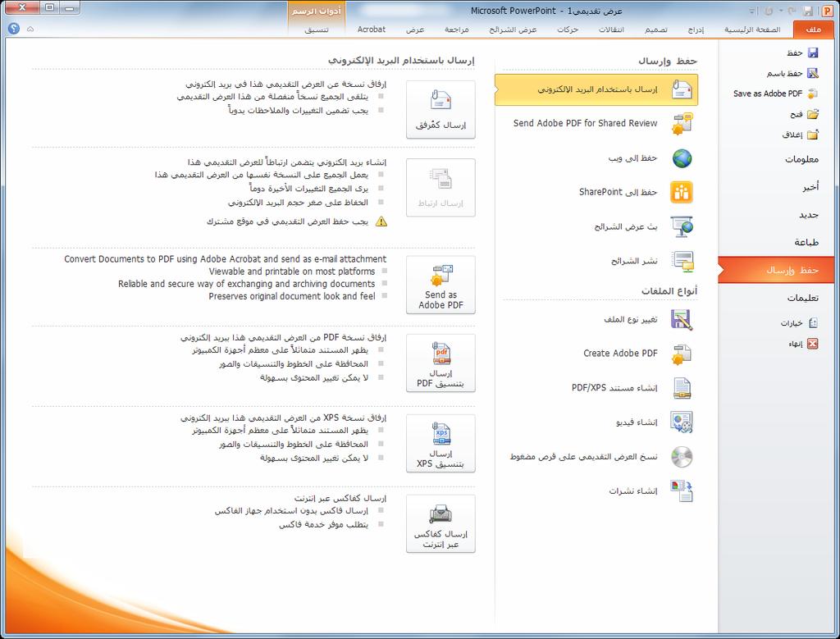
Task: Click 'Convert Documents to PDF using Adobe Acrobat' text
Action: (x=225, y=259)
